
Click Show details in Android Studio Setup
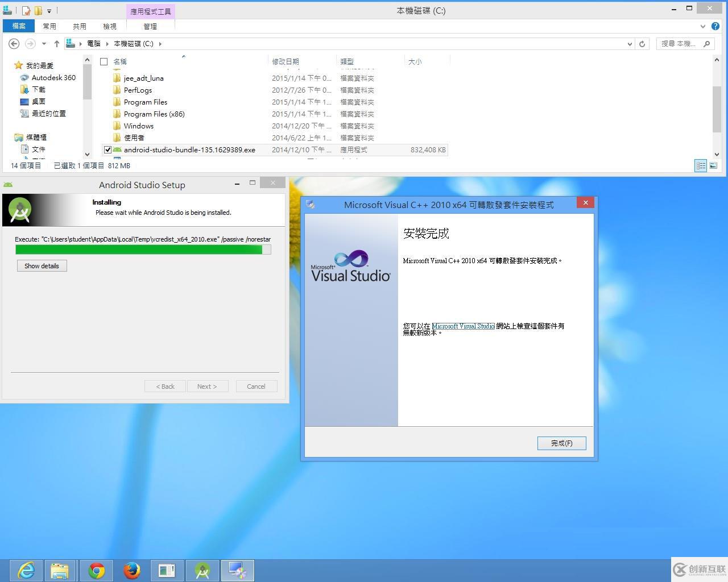click(x=42, y=266)
